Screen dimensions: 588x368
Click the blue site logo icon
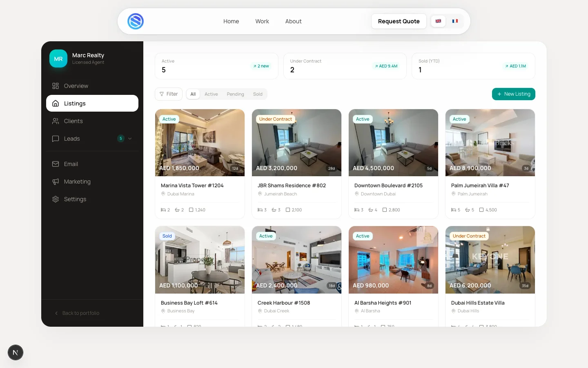click(x=136, y=21)
